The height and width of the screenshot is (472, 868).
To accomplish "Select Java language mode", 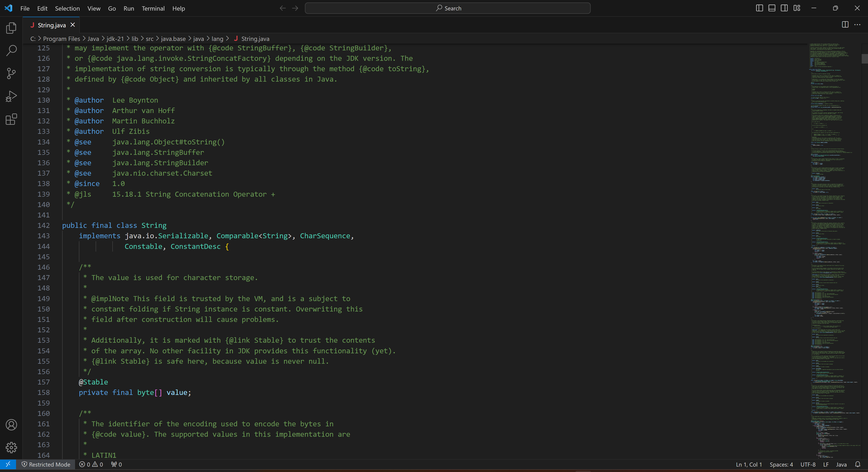I will tap(841, 464).
